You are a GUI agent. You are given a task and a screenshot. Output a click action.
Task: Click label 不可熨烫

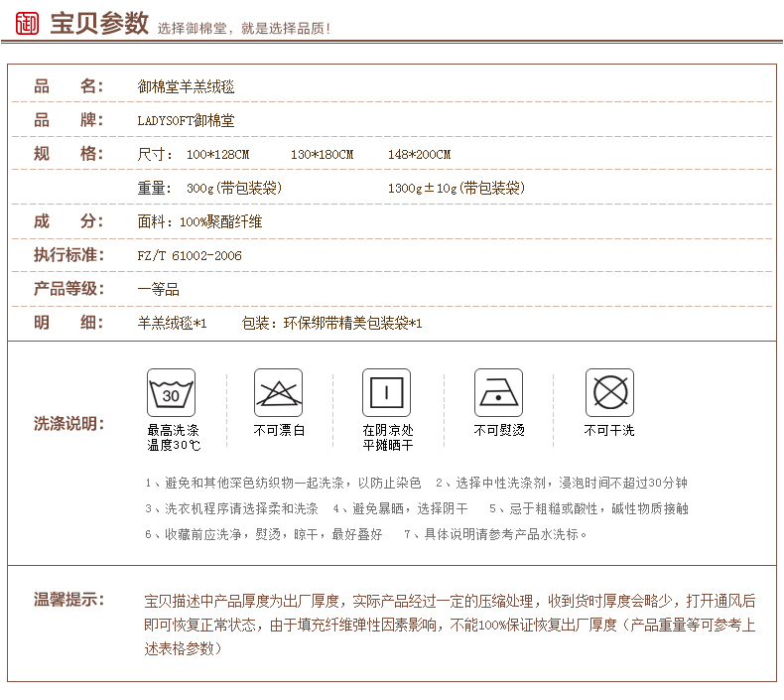pyautogui.click(x=499, y=430)
